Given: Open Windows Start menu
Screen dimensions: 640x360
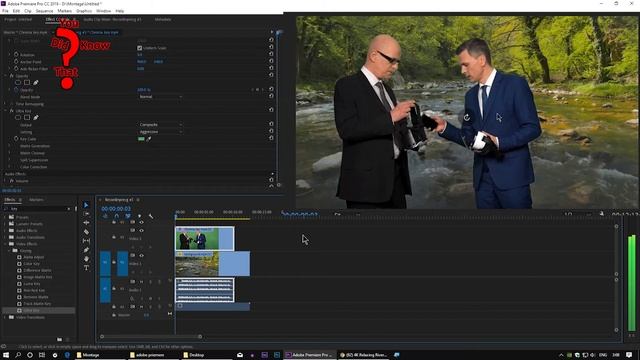Looking at the screenshot, I should tap(6, 355).
